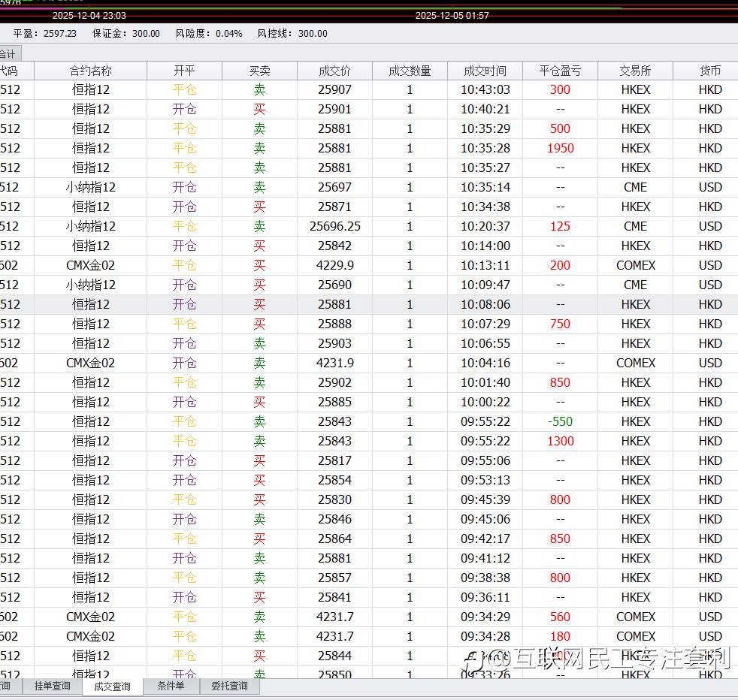Click price 25844 cell
738x700 pixels.
pyautogui.click(x=334, y=656)
